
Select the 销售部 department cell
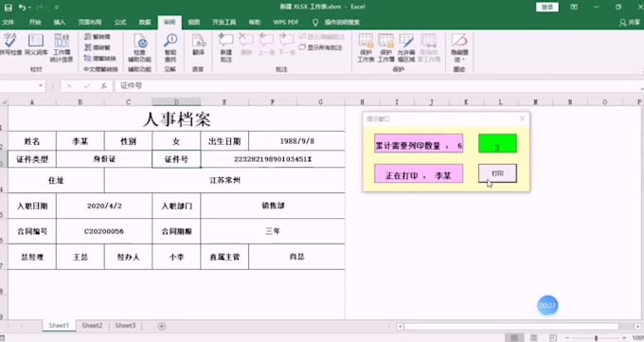tap(273, 206)
